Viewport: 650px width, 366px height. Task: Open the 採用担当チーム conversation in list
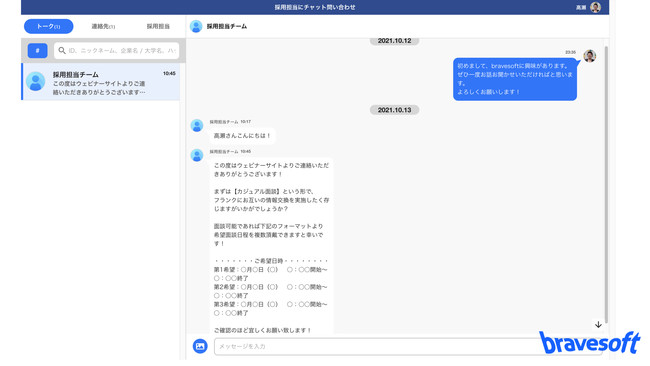101,82
